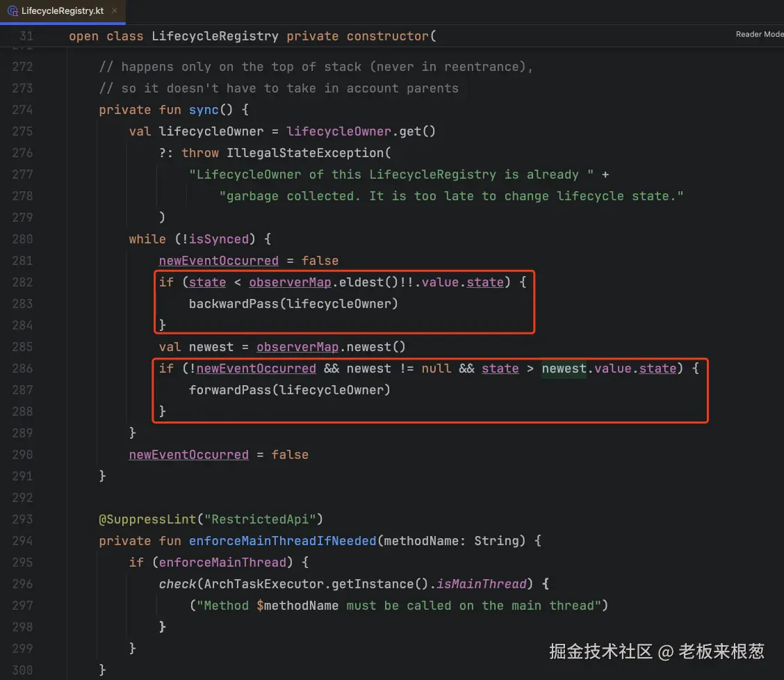
Task: Click "val newest" declaration on line 285
Action: click(x=196, y=347)
